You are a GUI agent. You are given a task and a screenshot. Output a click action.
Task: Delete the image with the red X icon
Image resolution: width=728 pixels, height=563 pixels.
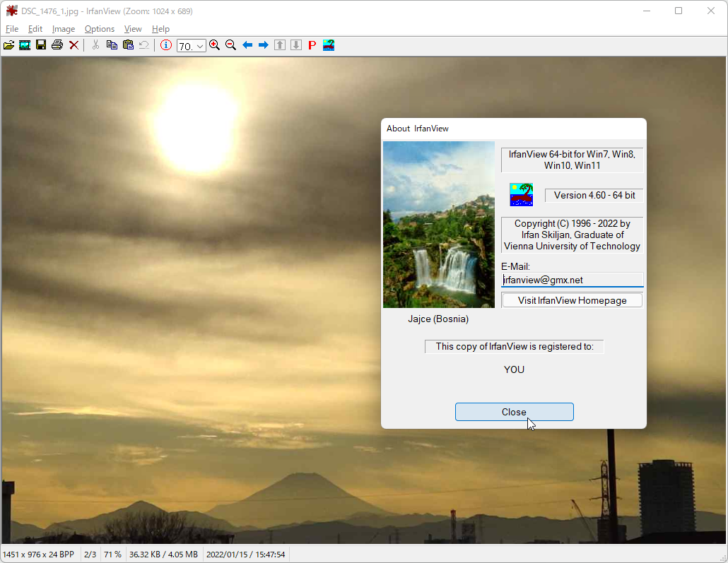pos(74,45)
